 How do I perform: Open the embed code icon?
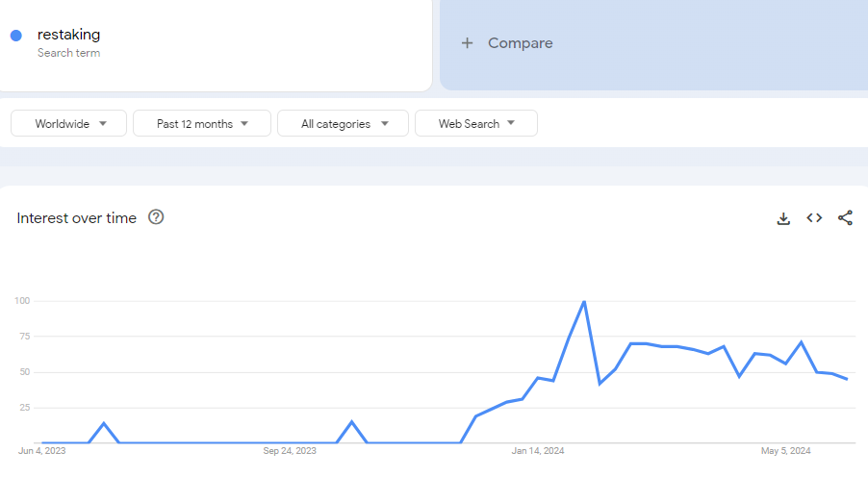(814, 218)
